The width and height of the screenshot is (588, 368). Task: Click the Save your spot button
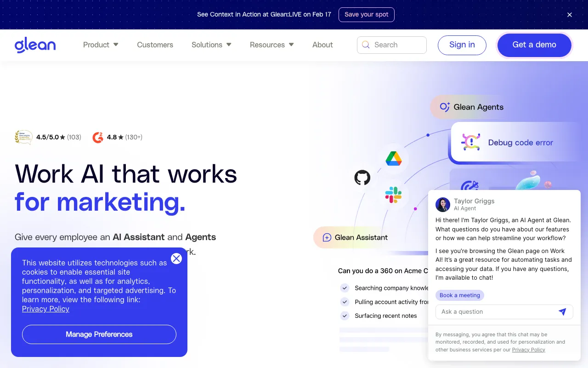pyautogui.click(x=367, y=14)
